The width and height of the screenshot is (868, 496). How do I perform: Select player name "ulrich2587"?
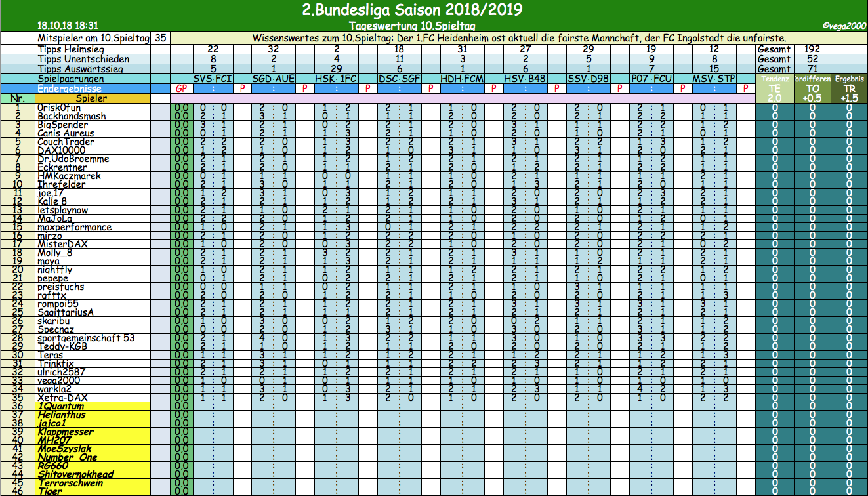(63, 372)
